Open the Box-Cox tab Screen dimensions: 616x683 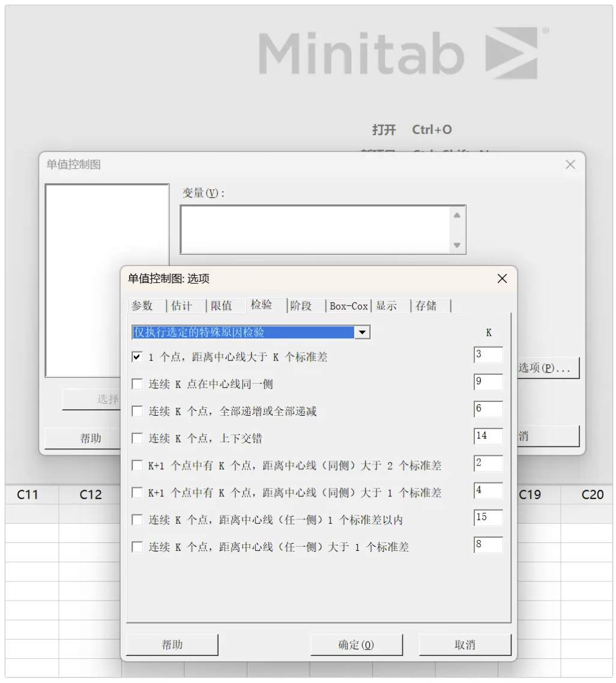click(x=348, y=306)
